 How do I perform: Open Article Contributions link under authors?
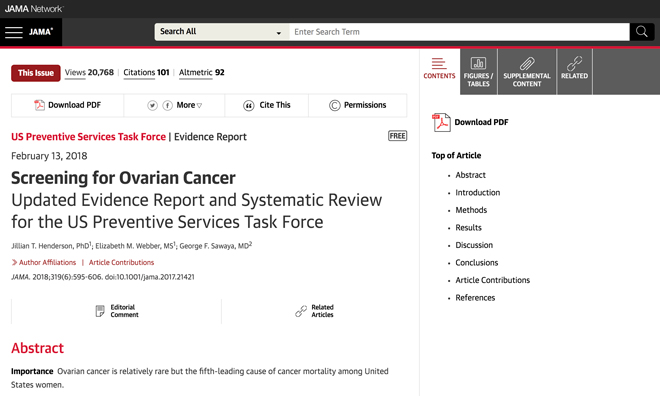click(121, 262)
